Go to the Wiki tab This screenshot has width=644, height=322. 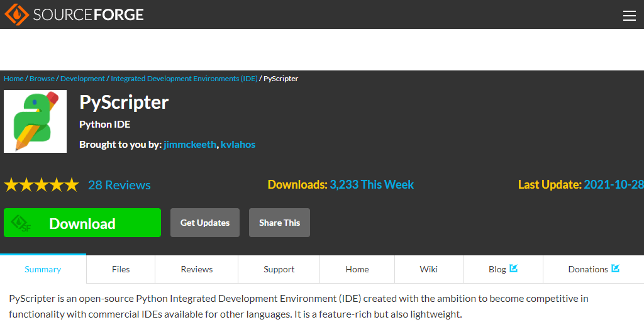pyautogui.click(x=429, y=269)
